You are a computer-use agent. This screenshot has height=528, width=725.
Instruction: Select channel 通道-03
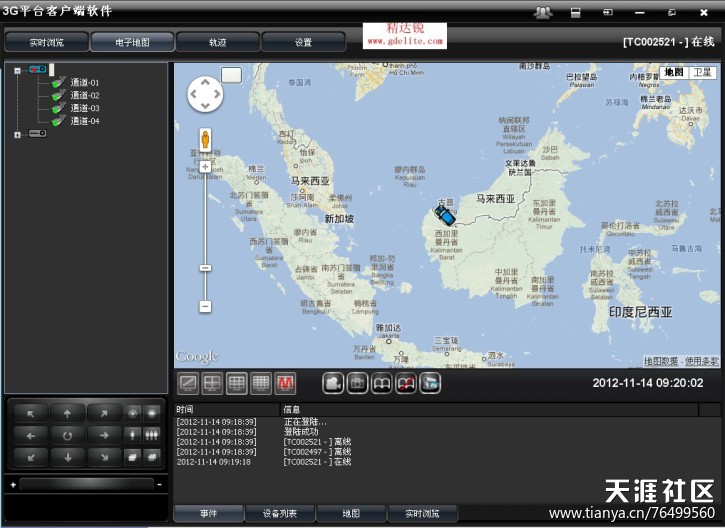coord(85,108)
